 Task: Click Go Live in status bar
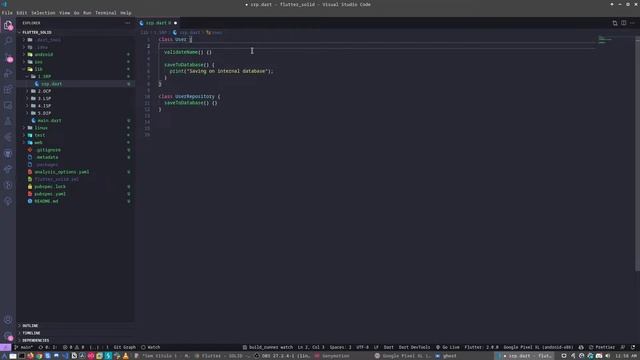pos(447,347)
